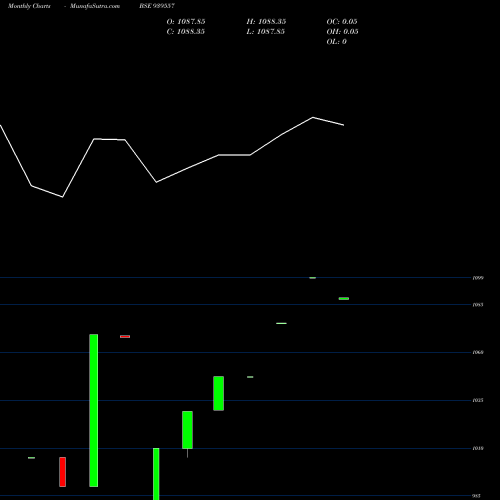Click the 'BSE 939537' symbol label
Screen dimensions: 500x500
tap(157, 6)
